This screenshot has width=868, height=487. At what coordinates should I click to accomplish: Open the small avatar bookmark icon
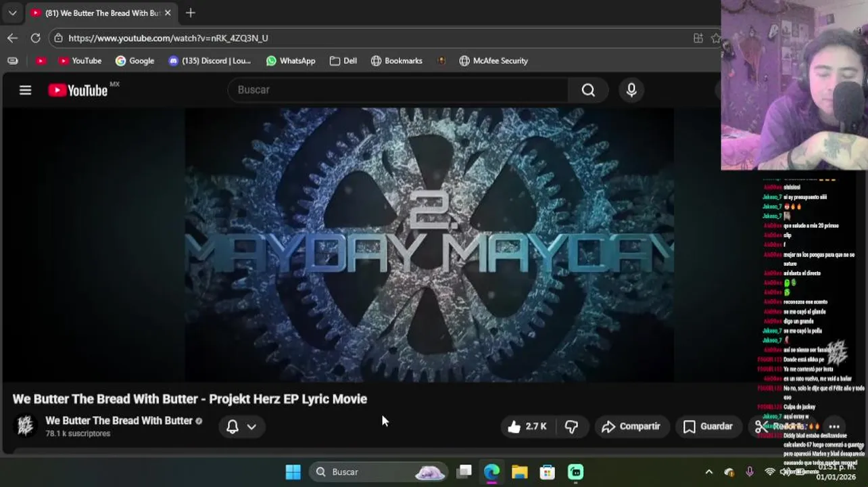441,61
